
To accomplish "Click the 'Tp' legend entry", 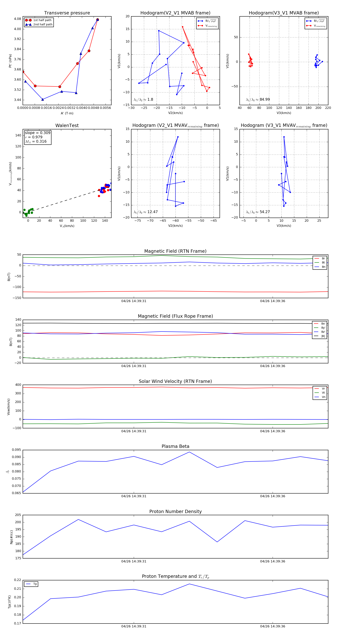I will tap(31, 584).
